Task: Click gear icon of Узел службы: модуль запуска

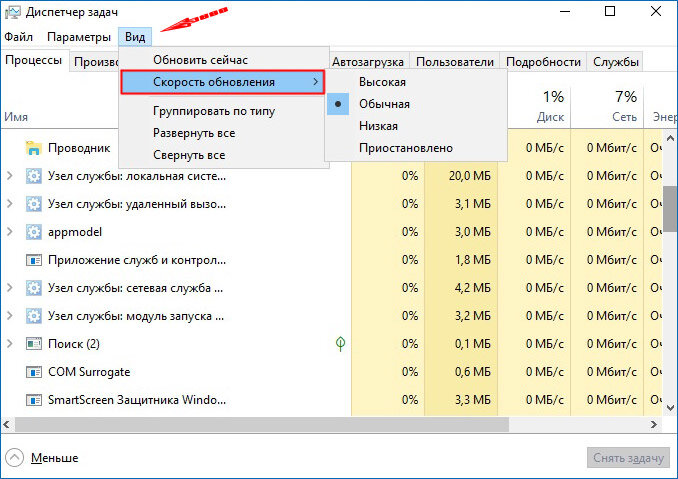Action: coord(34,316)
